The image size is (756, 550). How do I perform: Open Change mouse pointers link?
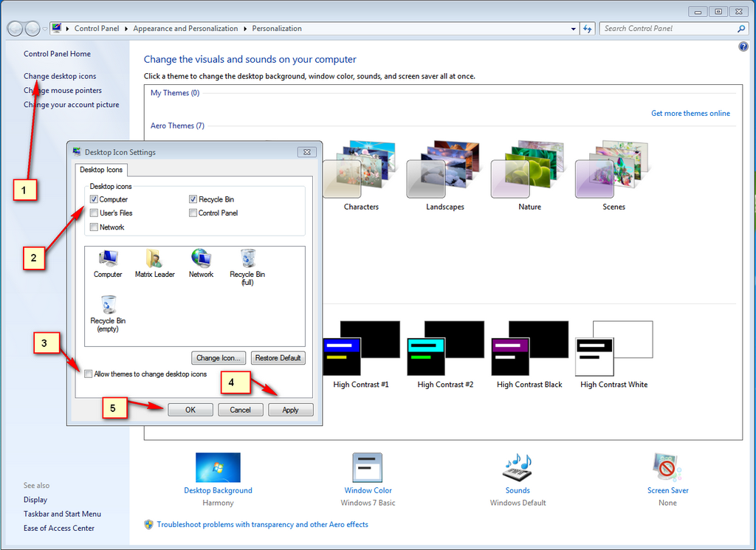click(x=63, y=91)
